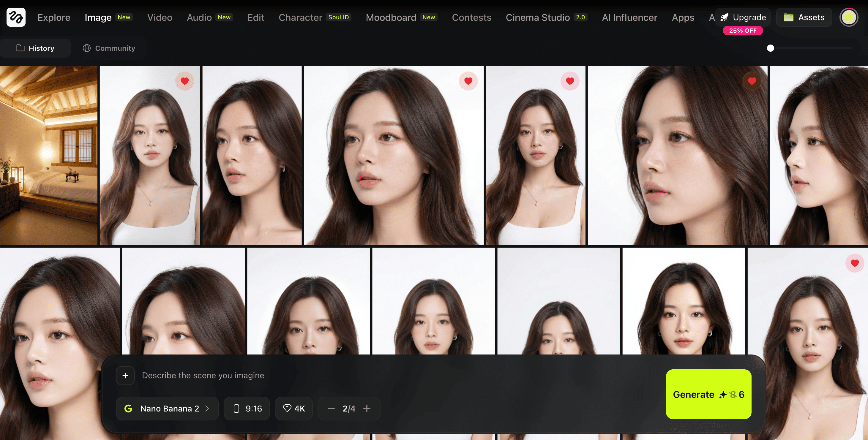Viewport: 868px width, 440px height.
Task: Open the profile avatar icon
Action: (x=849, y=17)
